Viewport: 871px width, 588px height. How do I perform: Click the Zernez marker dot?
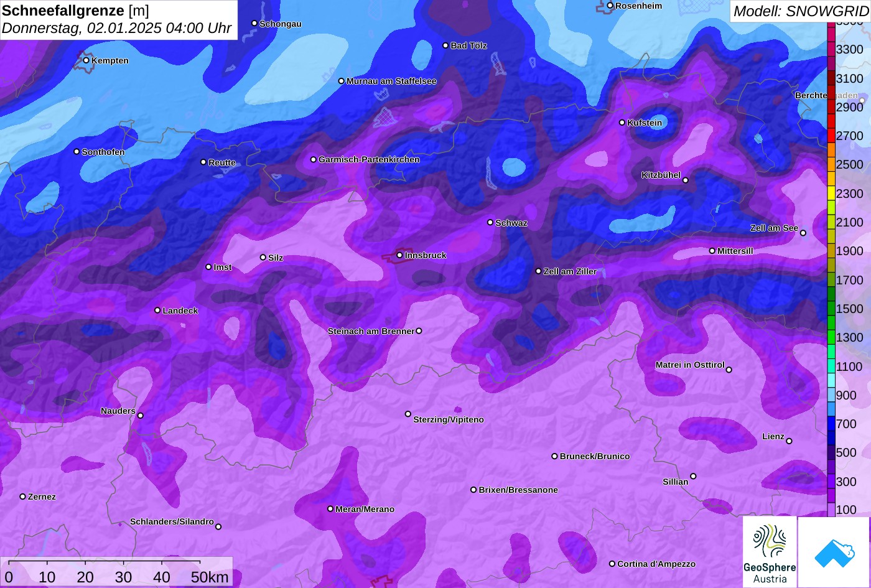click(x=23, y=497)
